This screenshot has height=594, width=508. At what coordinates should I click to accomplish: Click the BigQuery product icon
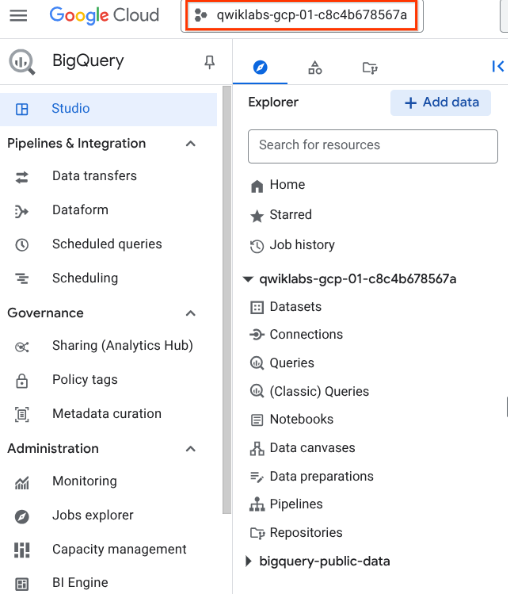(22, 62)
